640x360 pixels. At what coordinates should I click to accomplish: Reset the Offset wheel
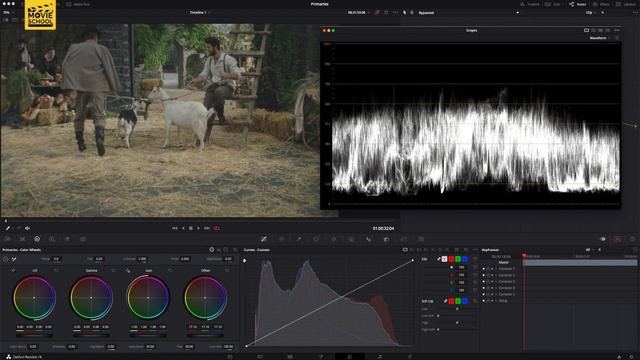(227, 270)
